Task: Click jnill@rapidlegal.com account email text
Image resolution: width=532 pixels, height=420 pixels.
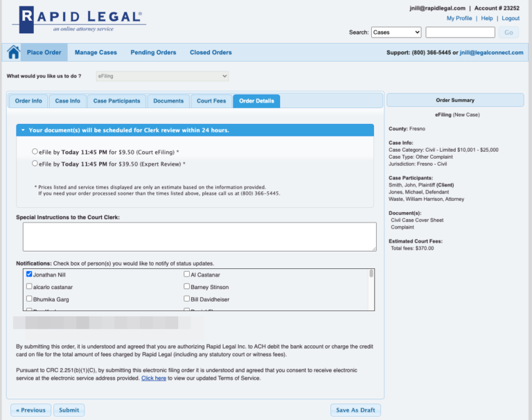Action: (437, 8)
